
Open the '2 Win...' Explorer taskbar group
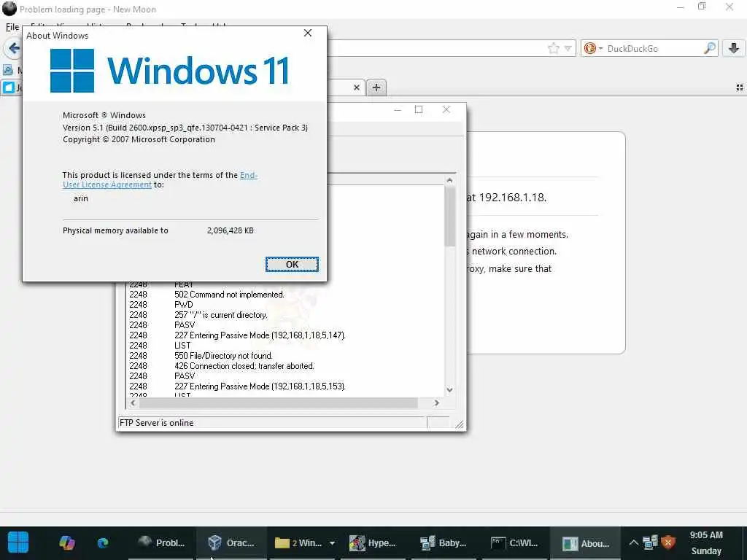tap(298, 542)
